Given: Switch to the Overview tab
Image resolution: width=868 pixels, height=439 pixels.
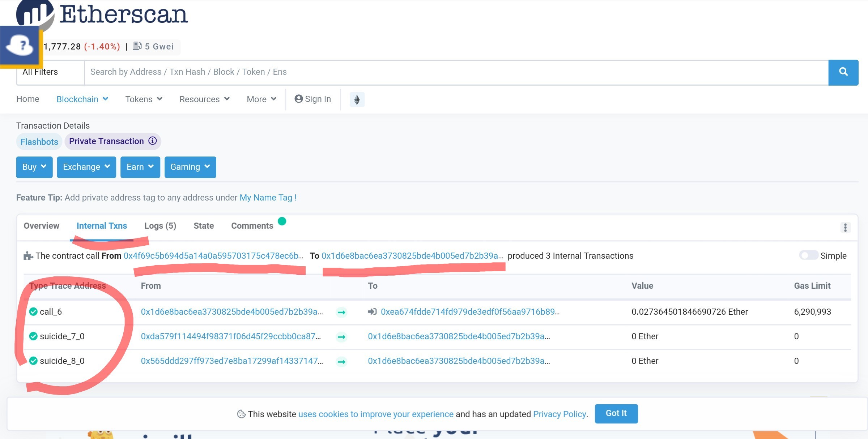Looking at the screenshot, I should click(41, 226).
